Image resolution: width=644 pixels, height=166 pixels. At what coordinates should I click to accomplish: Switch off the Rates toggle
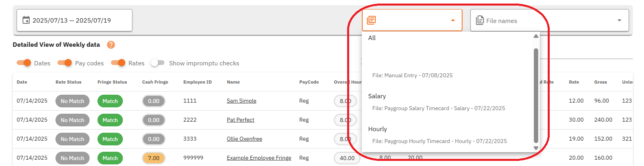coord(118,63)
